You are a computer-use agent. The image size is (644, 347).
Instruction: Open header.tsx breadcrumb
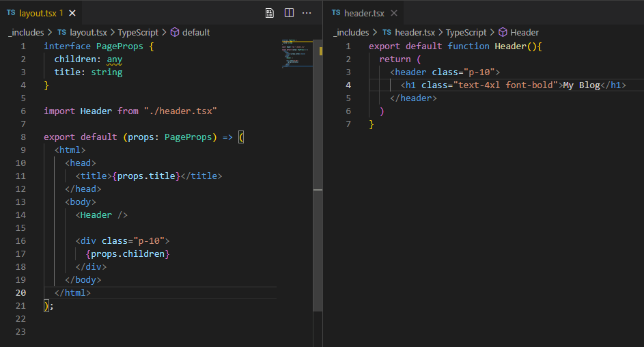click(x=415, y=32)
